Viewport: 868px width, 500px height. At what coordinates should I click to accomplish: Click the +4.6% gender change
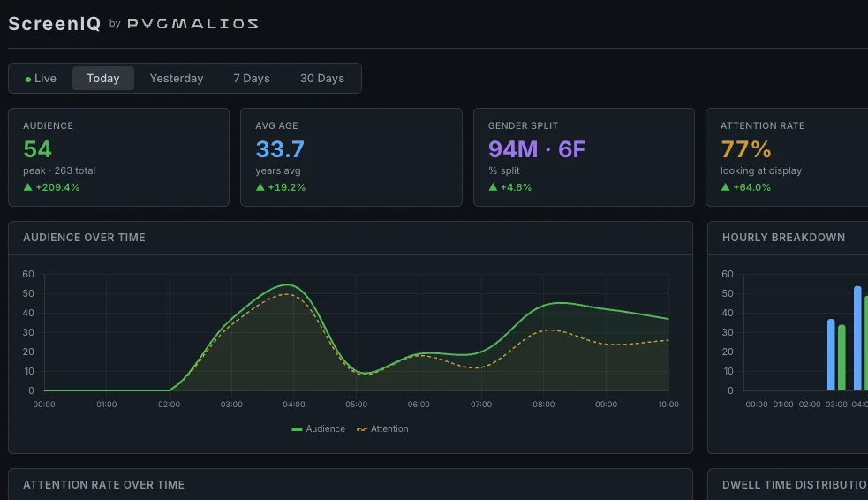pyautogui.click(x=516, y=187)
